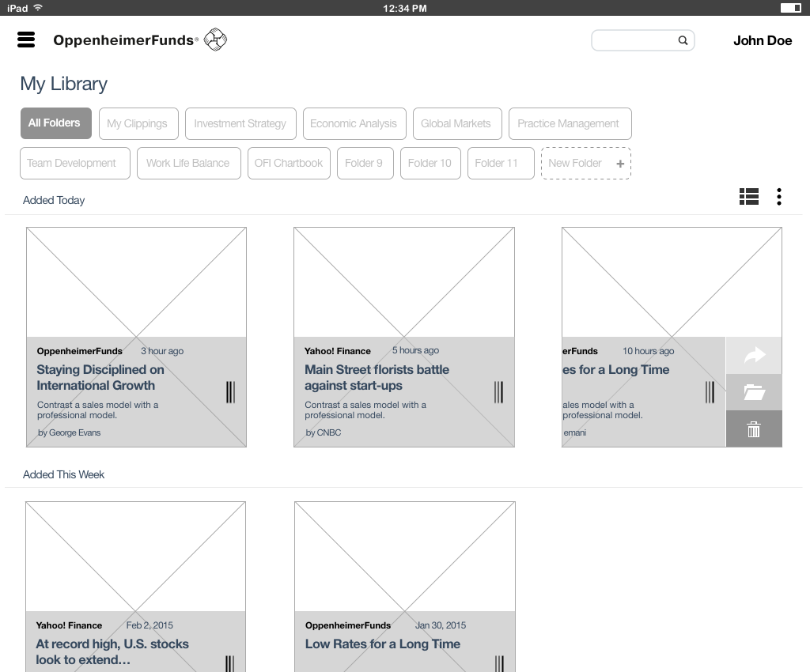810x672 pixels.
Task: Click the "10 hours ago" timestamp
Action: [649, 351]
